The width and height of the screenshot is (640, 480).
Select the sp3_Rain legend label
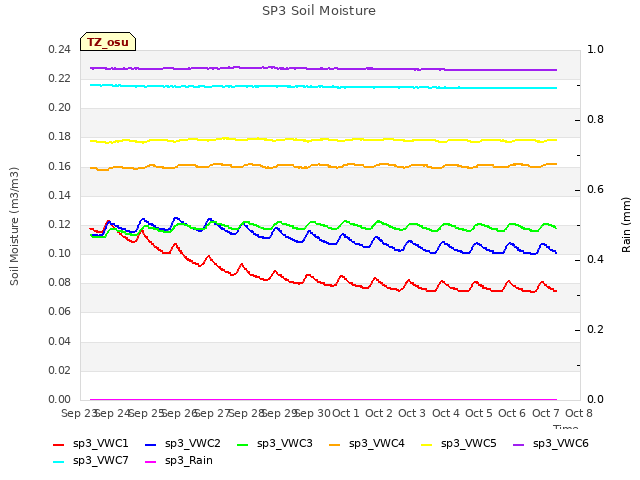tap(189, 461)
